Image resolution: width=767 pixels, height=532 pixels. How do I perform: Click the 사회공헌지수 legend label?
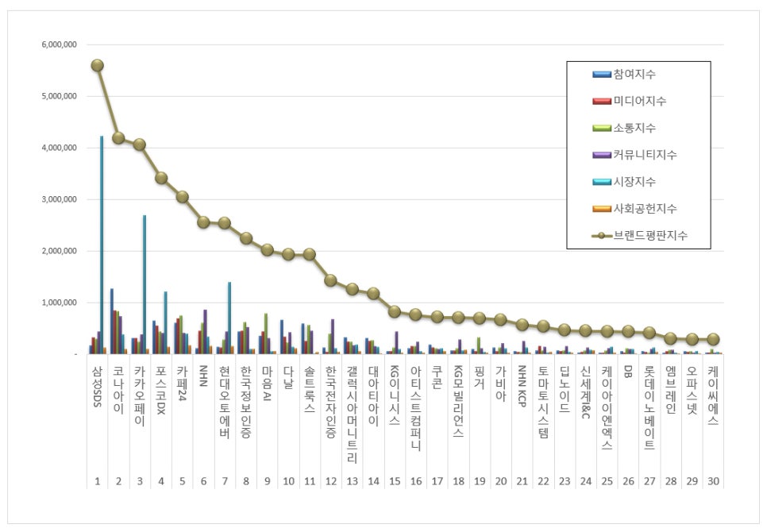(x=646, y=209)
